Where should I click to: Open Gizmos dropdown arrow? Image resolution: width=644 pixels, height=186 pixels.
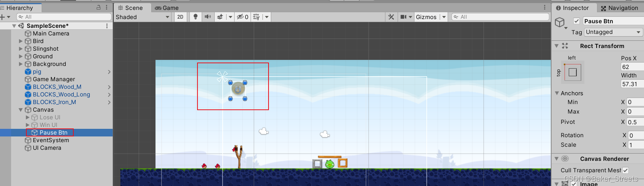coord(443,17)
